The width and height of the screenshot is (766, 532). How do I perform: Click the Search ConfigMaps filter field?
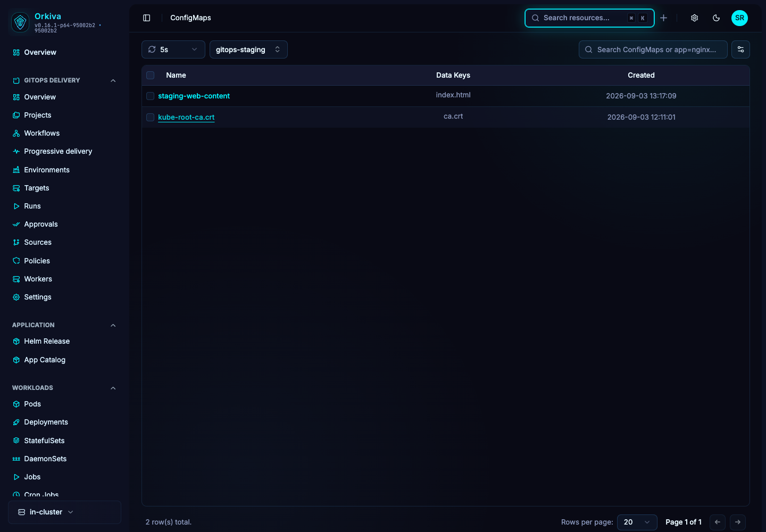653,49
